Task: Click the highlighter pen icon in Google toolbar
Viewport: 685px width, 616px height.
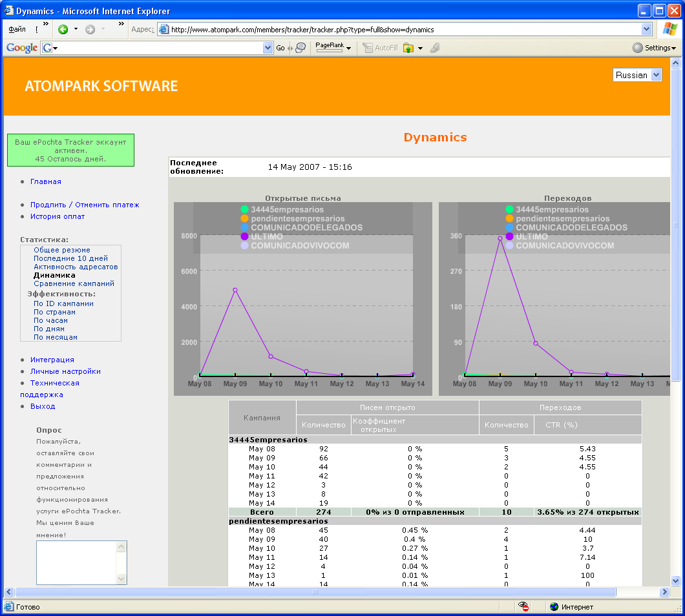Action: tap(434, 48)
